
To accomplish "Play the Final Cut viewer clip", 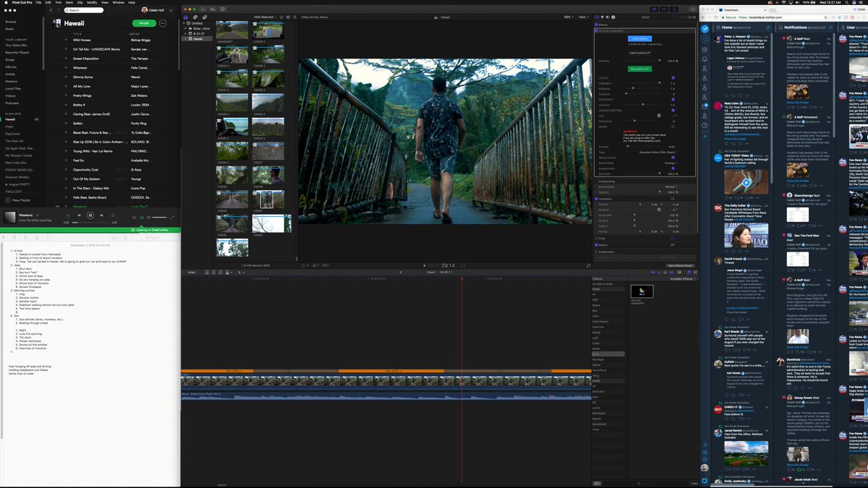I will pyautogui.click(x=425, y=265).
